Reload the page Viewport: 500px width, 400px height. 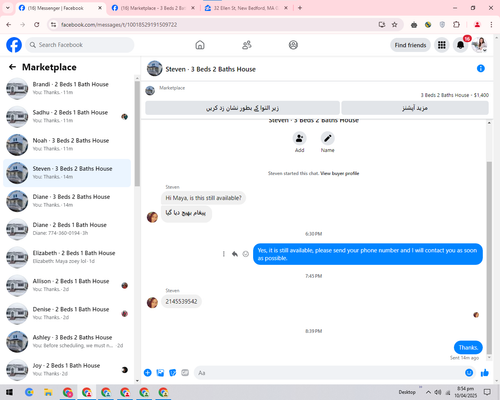coord(37,25)
